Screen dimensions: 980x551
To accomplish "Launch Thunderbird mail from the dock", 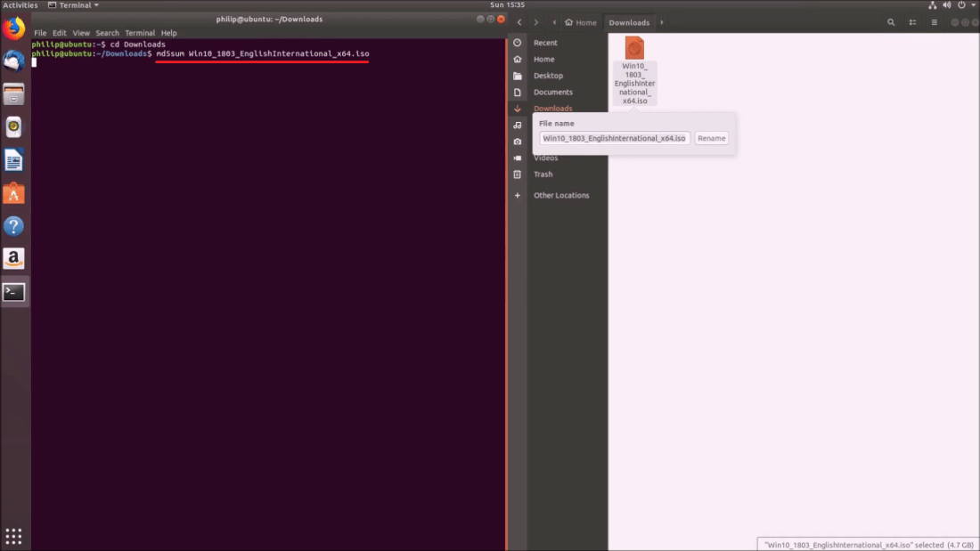I will 13,61.
